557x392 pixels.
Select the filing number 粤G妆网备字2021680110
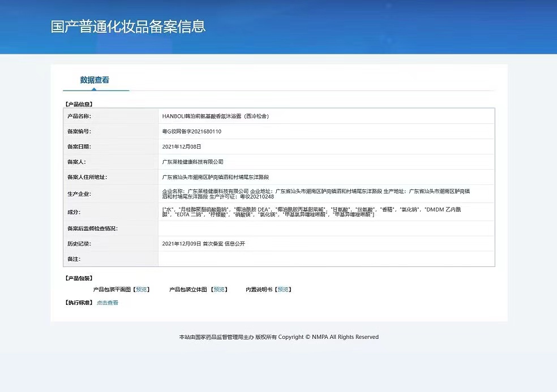click(191, 131)
